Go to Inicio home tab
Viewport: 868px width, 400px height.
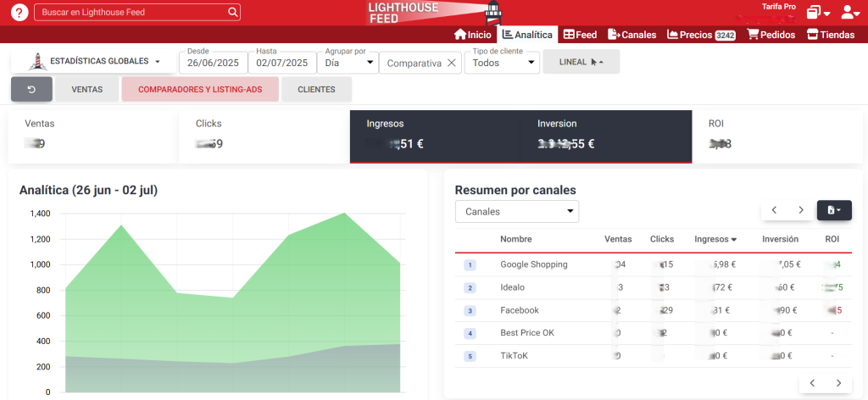[472, 34]
